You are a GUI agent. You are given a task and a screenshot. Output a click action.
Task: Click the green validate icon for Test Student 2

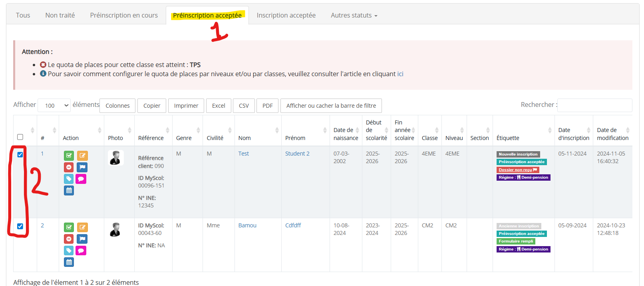(x=69, y=156)
